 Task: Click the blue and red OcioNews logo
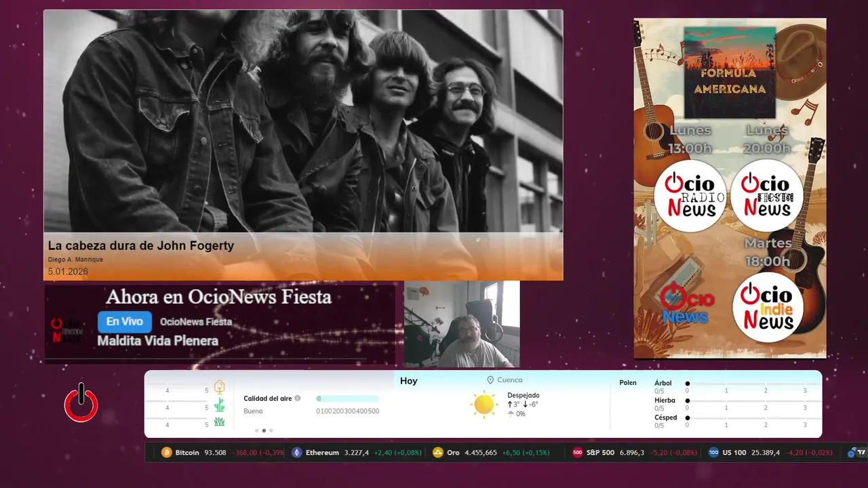click(687, 302)
